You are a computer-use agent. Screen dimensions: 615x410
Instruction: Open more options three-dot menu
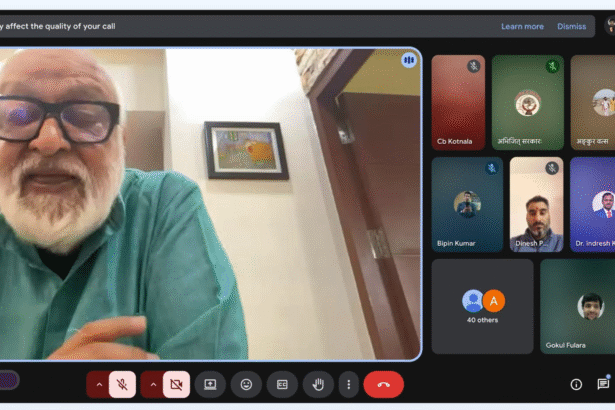click(348, 384)
